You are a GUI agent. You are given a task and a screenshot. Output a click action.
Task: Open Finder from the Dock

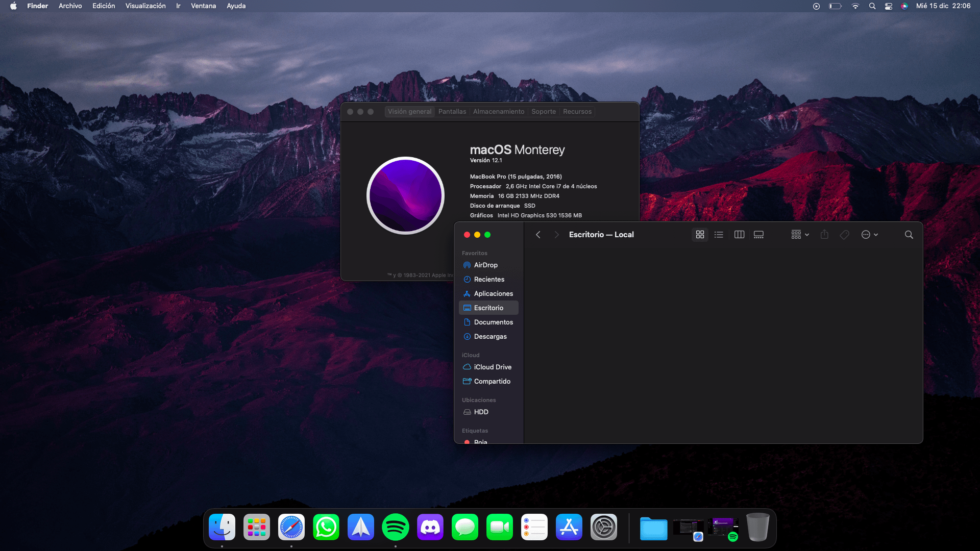coord(222,527)
